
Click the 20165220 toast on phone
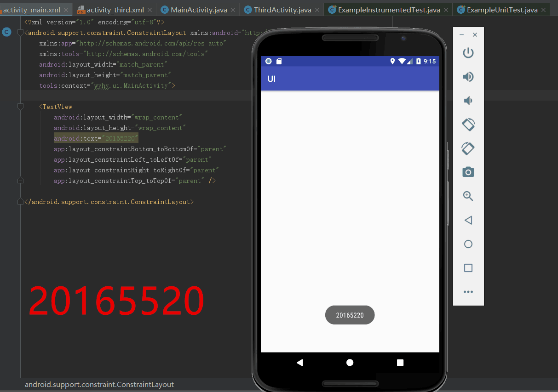point(350,315)
